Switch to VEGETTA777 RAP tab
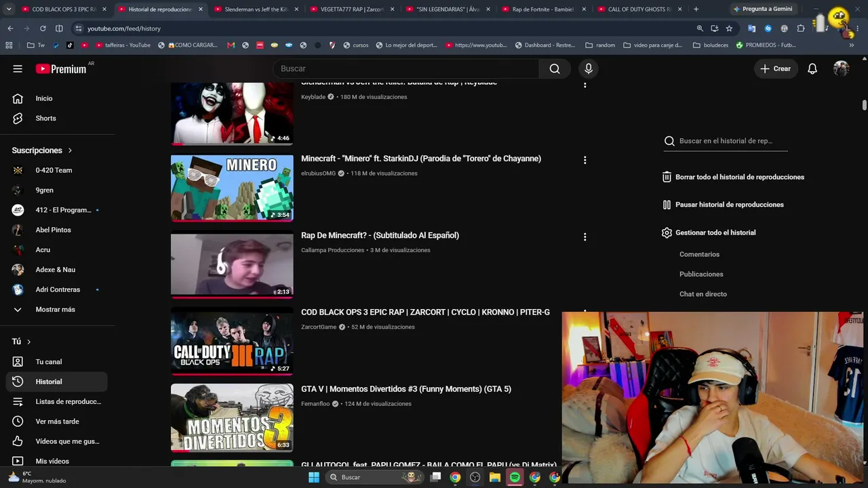This screenshot has height=488, width=868. click(352, 9)
